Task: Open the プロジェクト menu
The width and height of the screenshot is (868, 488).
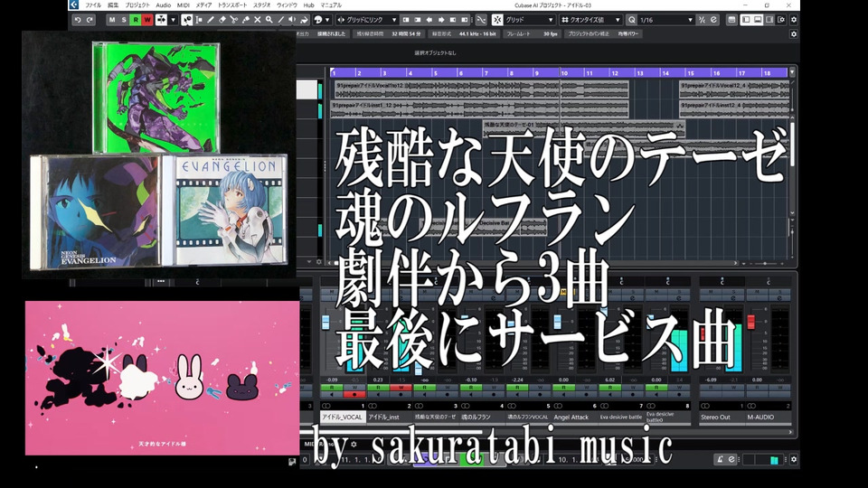Action: [x=137, y=5]
